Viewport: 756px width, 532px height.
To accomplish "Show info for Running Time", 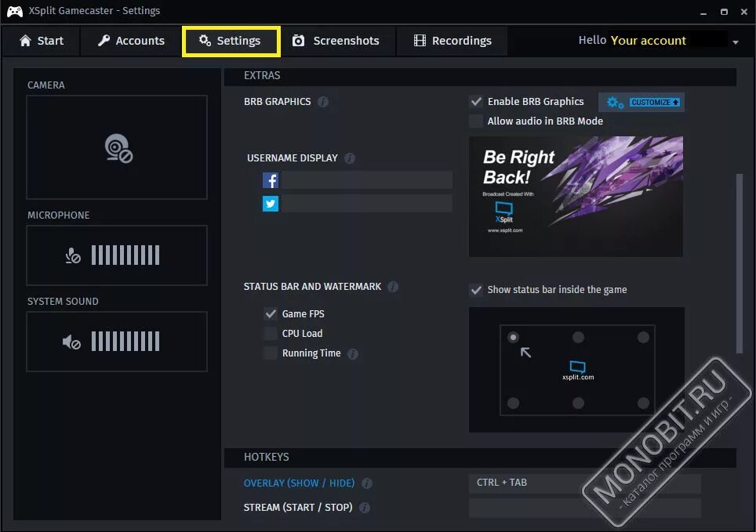I will 353,354.
